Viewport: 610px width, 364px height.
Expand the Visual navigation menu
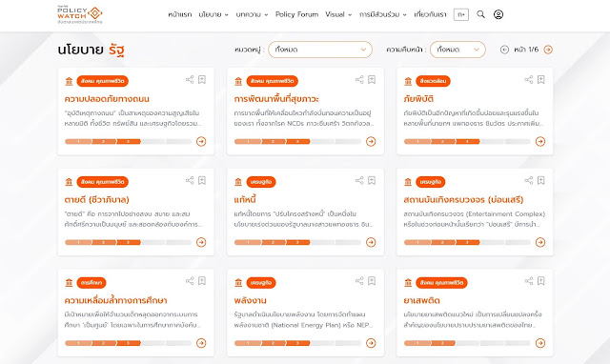click(338, 14)
